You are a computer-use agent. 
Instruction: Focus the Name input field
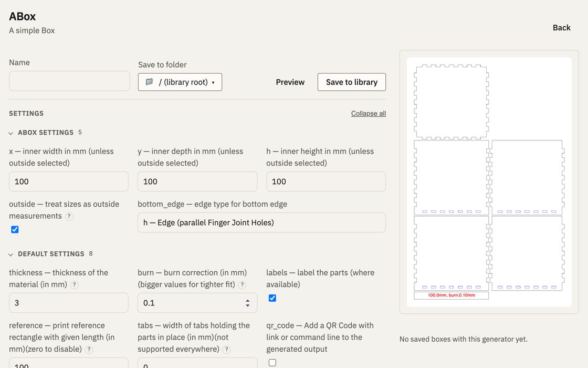point(69,81)
